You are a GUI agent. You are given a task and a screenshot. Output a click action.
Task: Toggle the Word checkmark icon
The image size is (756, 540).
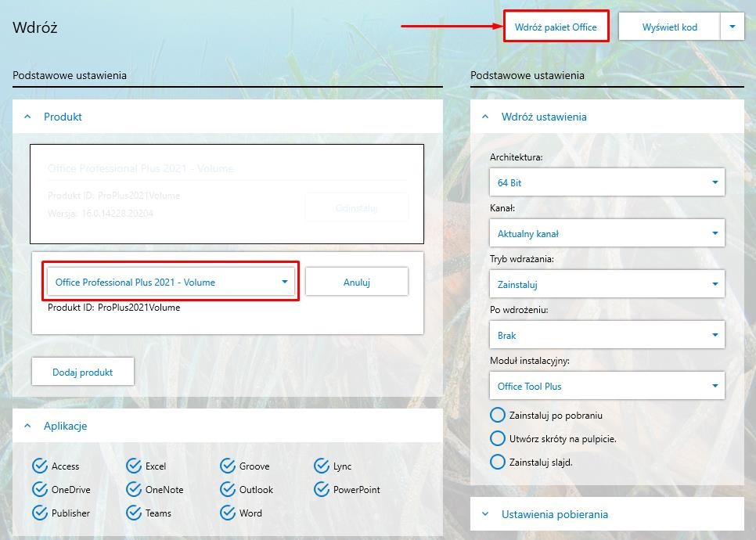pyautogui.click(x=228, y=513)
